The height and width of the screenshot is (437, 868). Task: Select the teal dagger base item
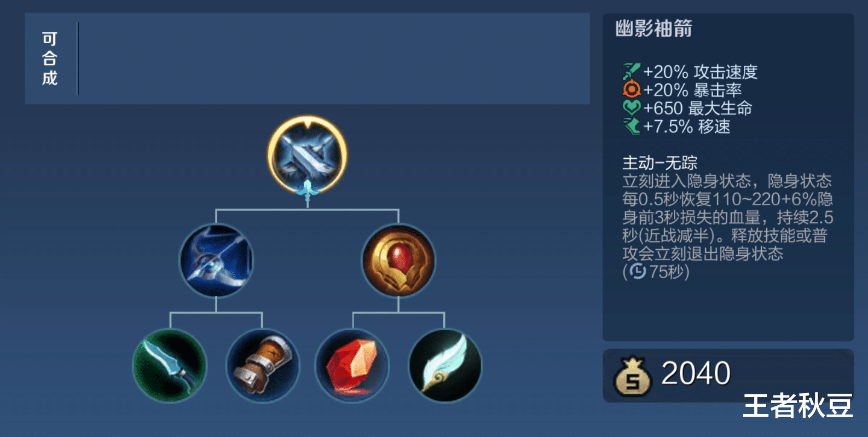170,365
